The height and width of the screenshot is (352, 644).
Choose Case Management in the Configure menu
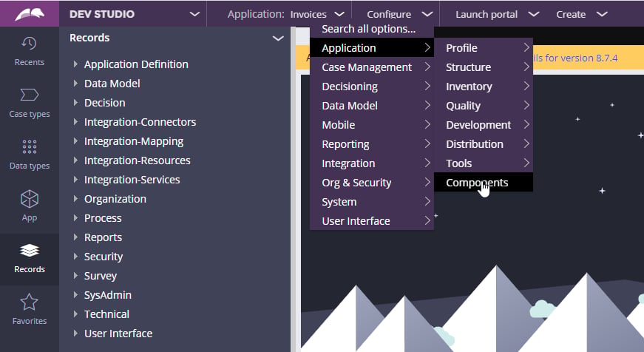tap(372, 67)
